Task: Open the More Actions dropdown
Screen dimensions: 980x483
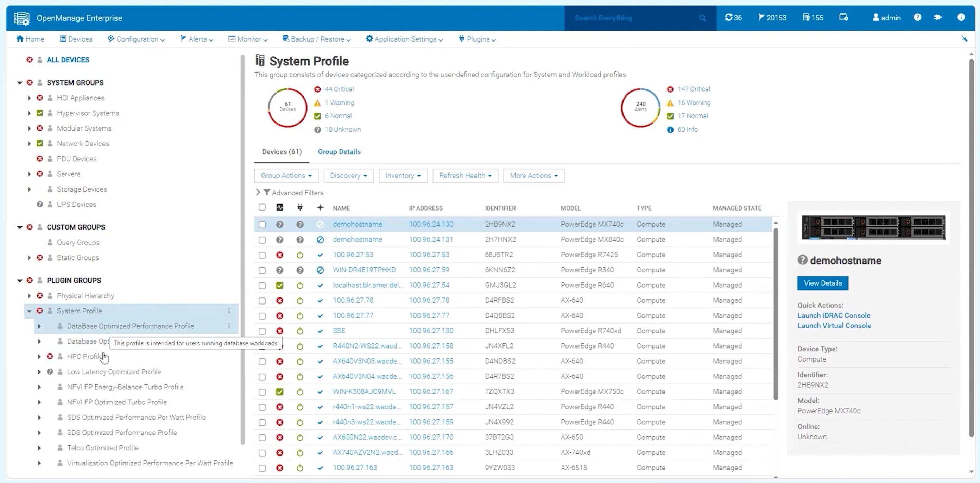Action: (533, 175)
